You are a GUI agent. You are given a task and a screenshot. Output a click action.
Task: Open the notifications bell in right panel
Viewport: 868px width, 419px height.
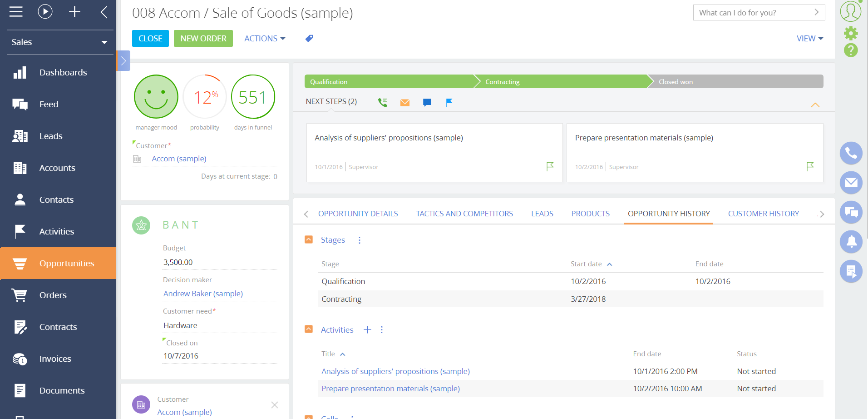pyautogui.click(x=851, y=241)
